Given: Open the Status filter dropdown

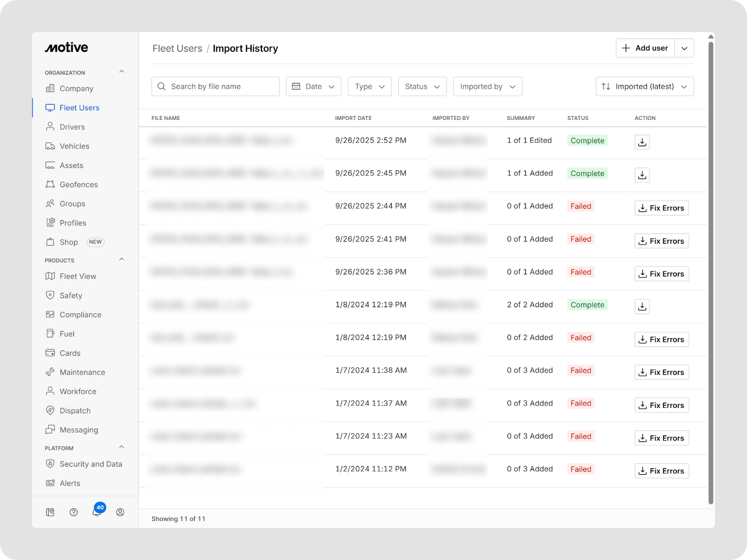Looking at the screenshot, I should [x=422, y=86].
